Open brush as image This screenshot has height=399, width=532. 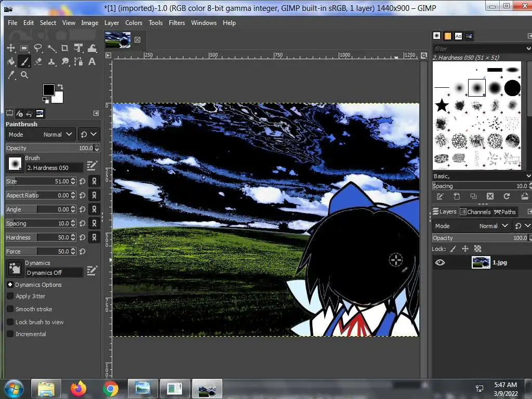coord(525,196)
